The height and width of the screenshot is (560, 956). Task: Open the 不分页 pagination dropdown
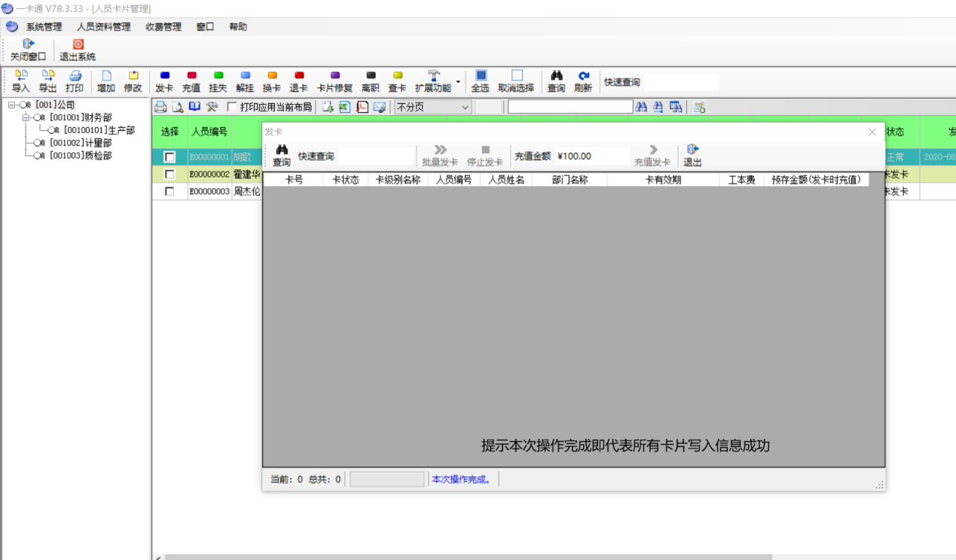click(x=465, y=107)
